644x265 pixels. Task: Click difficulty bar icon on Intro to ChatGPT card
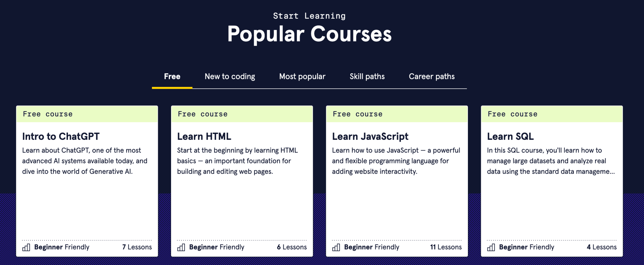pyautogui.click(x=26, y=247)
